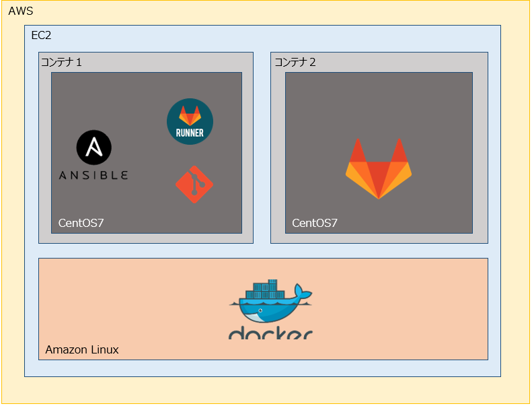The image size is (532, 406).
Task: Click the RUNNER text in badge
Action: click(190, 133)
